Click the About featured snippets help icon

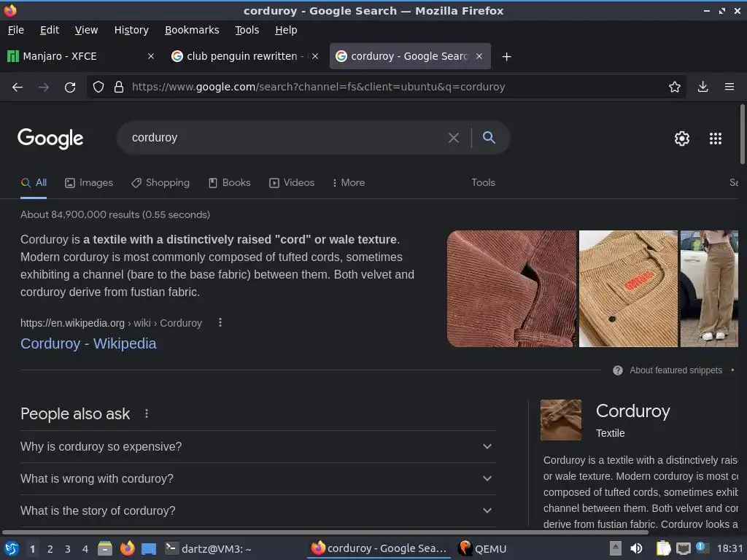[x=617, y=370]
